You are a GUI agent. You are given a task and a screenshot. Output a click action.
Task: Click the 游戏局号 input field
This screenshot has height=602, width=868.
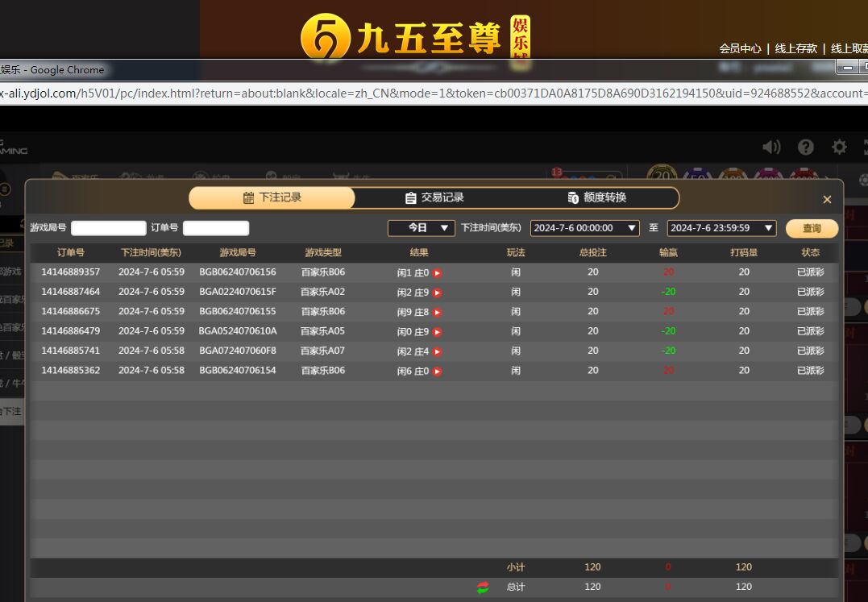109,228
